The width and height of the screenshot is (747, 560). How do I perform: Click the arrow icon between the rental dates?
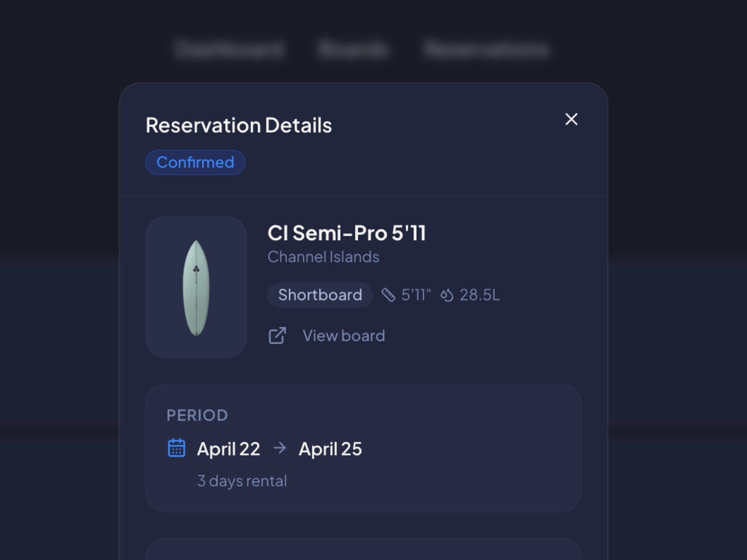point(280,448)
